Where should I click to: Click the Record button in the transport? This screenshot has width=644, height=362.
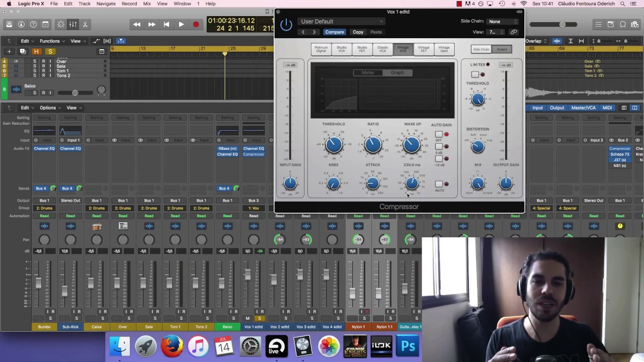click(196, 24)
